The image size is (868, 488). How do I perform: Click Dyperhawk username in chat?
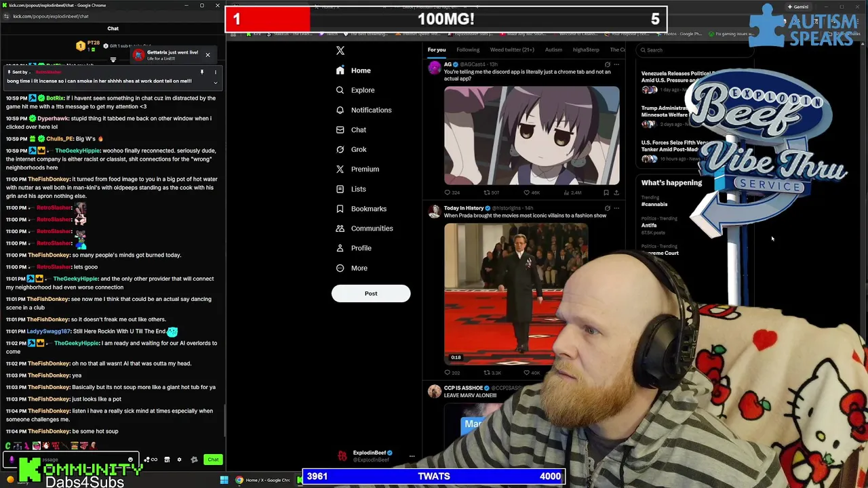tap(53, 119)
